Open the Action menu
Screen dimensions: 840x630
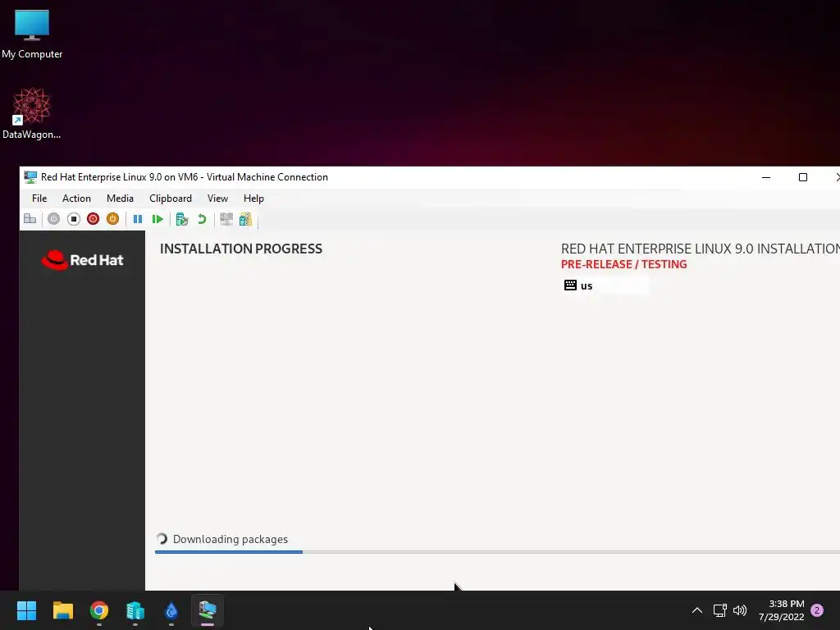point(76,199)
